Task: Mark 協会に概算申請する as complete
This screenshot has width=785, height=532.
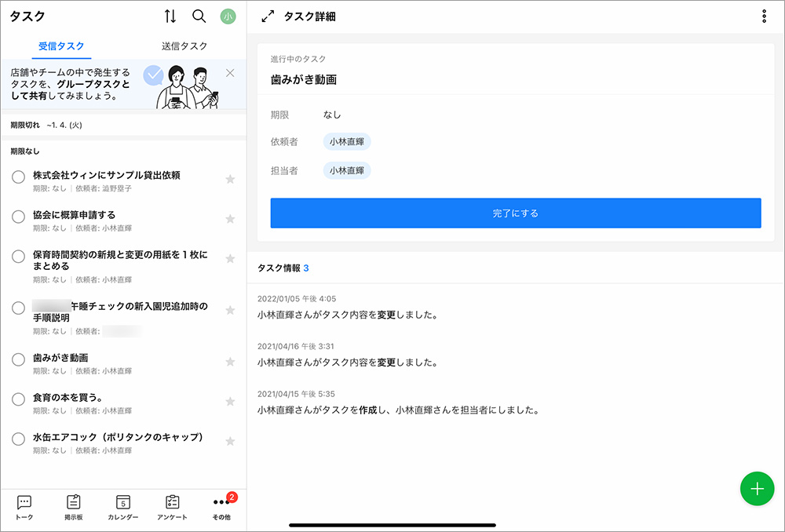Action: point(19,217)
